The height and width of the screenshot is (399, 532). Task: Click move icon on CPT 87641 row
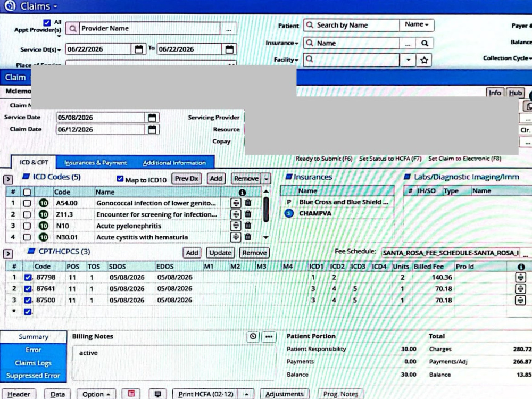520,289
